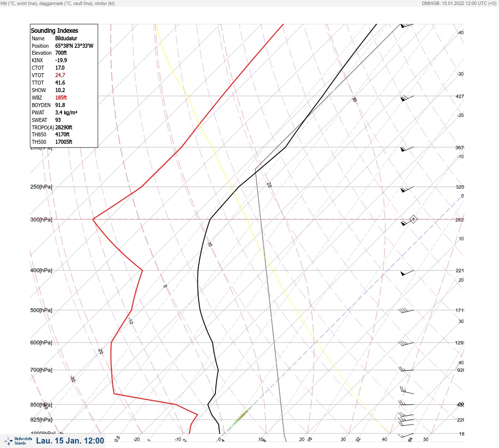The height and width of the screenshot is (448, 499).
Task: Click the TROPO(A) label
Action: (x=43, y=127)
